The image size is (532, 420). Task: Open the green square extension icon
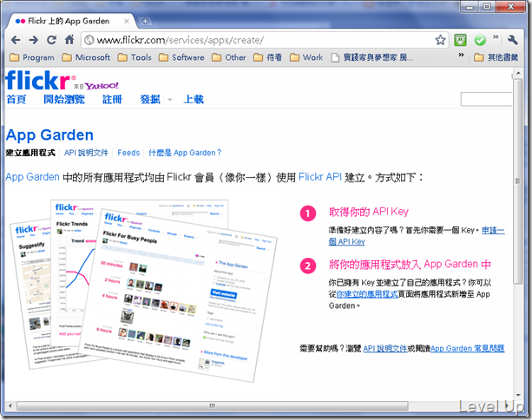tap(460, 40)
